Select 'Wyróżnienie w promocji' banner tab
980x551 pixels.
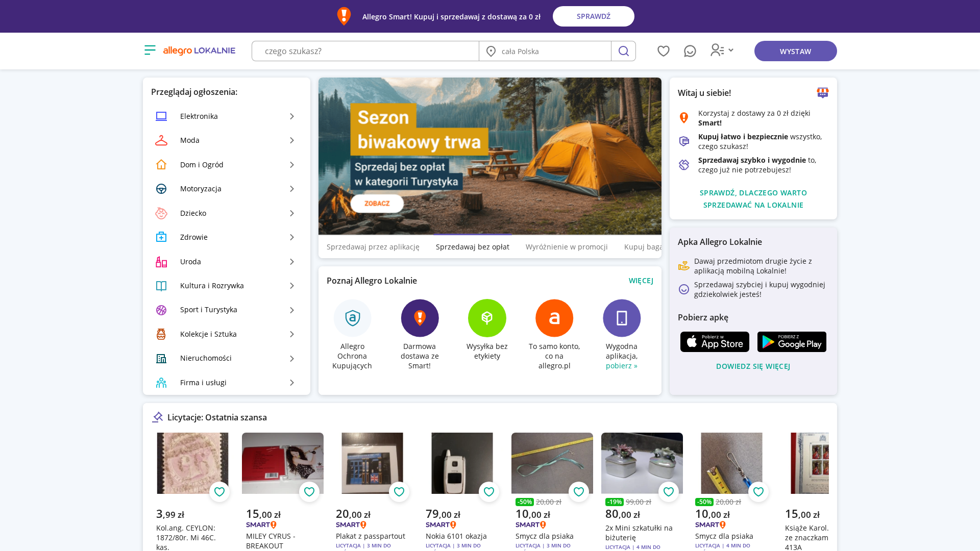(567, 247)
